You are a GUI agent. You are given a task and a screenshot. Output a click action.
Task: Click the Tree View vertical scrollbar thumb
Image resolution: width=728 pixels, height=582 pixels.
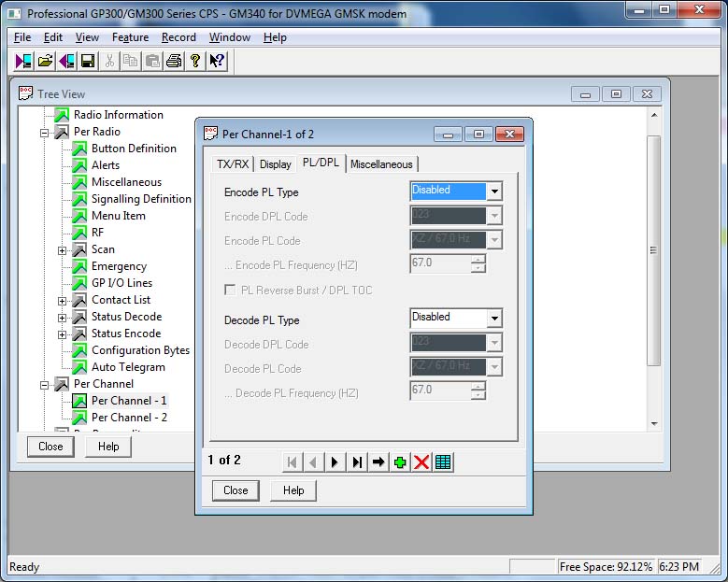tap(654, 250)
